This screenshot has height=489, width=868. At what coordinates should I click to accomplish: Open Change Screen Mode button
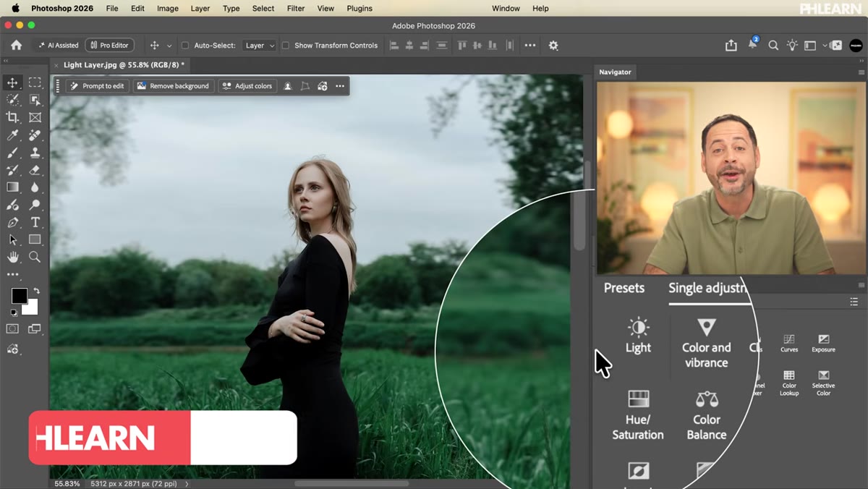click(35, 329)
